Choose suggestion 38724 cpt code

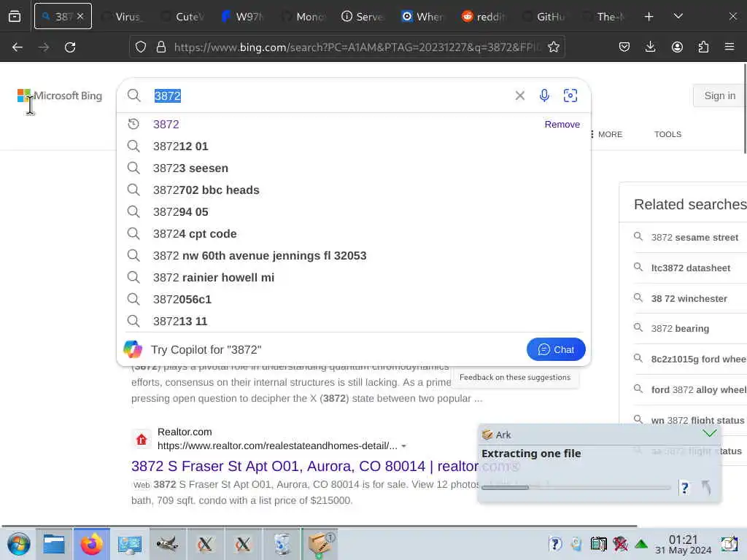point(354,234)
